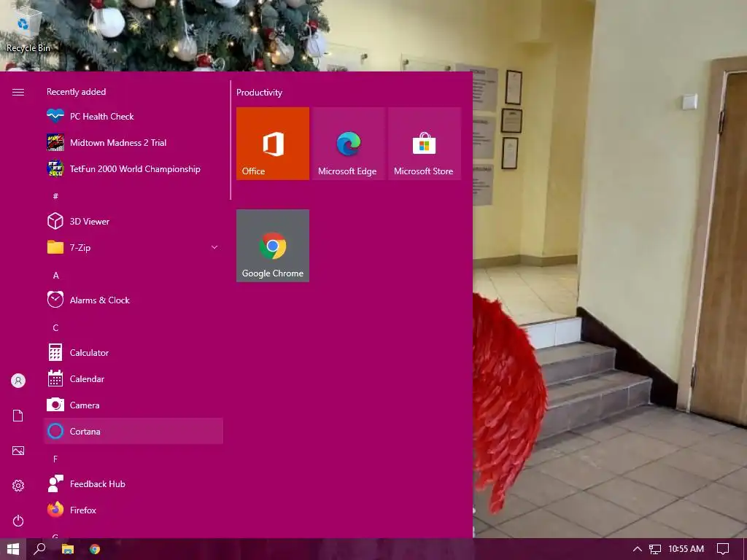Image resolution: width=747 pixels, height=560 pixels.
Task: Click the A letter header in app list
Action: (55, 275)
